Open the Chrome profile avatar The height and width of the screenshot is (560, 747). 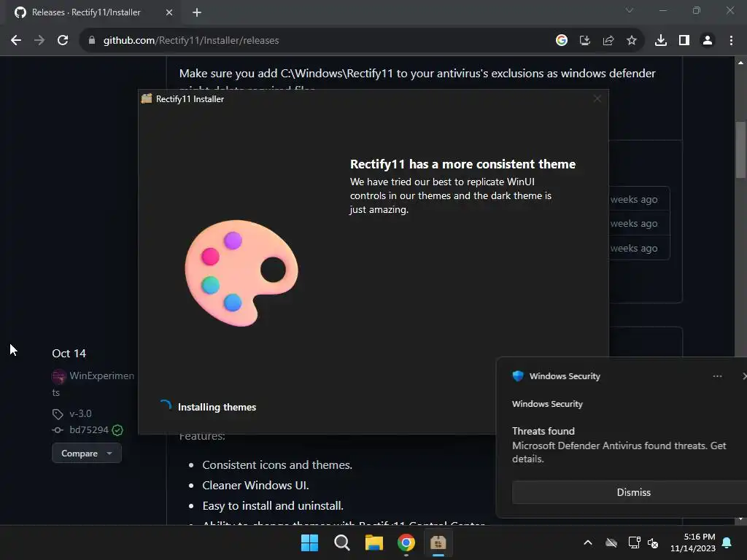pos(708,41)
